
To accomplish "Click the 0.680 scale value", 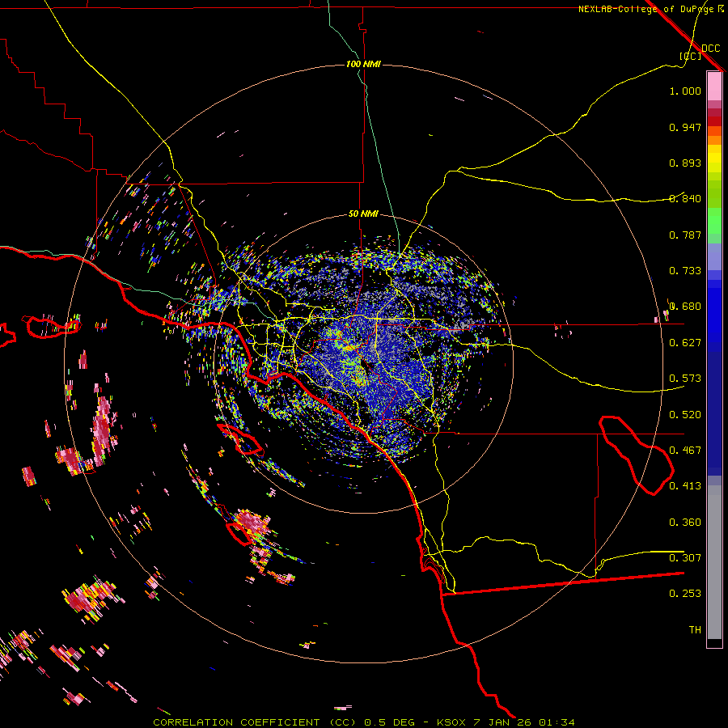I will point(685,307).
